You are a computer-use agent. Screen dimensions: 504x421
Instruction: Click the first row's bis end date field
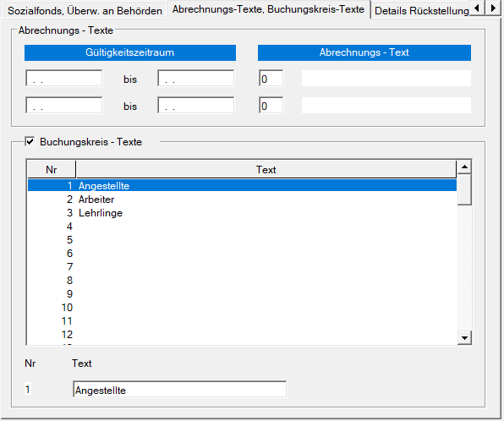[x=196, y=78]
